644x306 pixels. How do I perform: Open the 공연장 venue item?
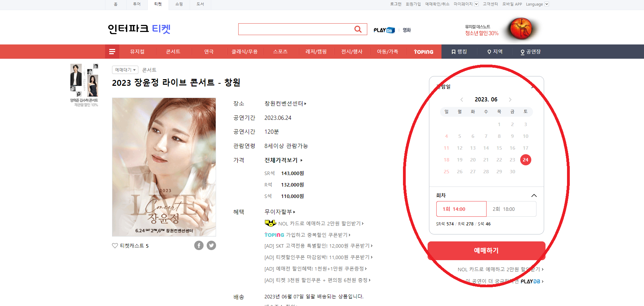pyautogui.click(x=531, y=52)
